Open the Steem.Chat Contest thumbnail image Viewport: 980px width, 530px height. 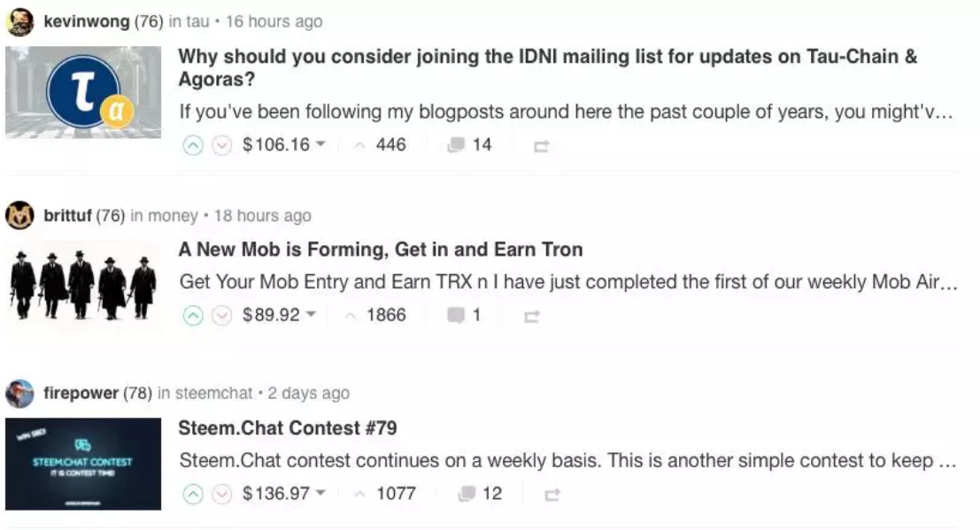tap(83, 464)
